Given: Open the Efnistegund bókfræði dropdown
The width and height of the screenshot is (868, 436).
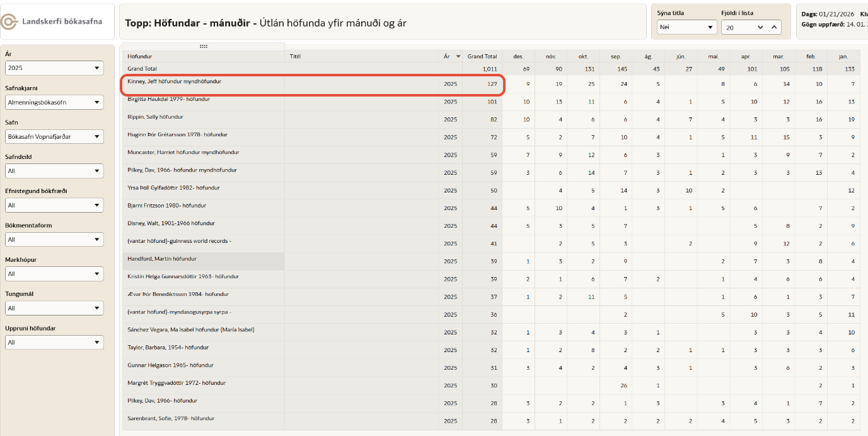Looking at the screenshot, I should point(54,205).
